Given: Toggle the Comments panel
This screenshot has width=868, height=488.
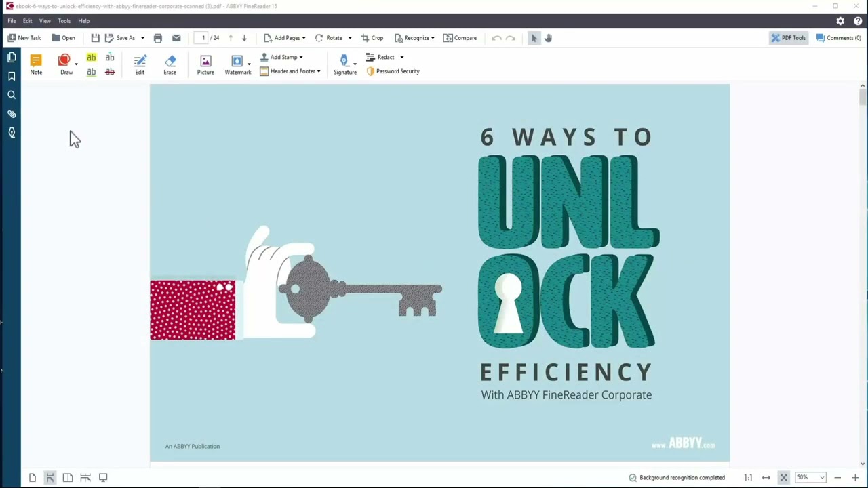Looking at the screenshot, I should [x=838, y=38].
